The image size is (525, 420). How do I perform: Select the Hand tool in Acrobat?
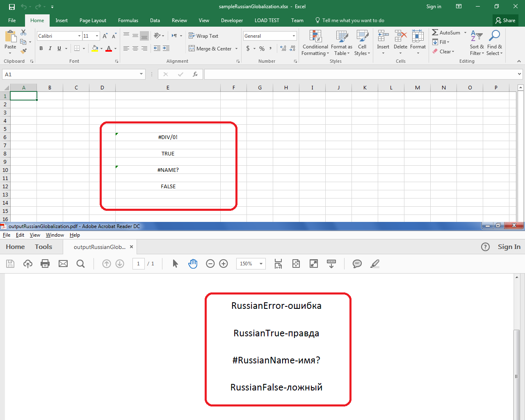[193, 264]
